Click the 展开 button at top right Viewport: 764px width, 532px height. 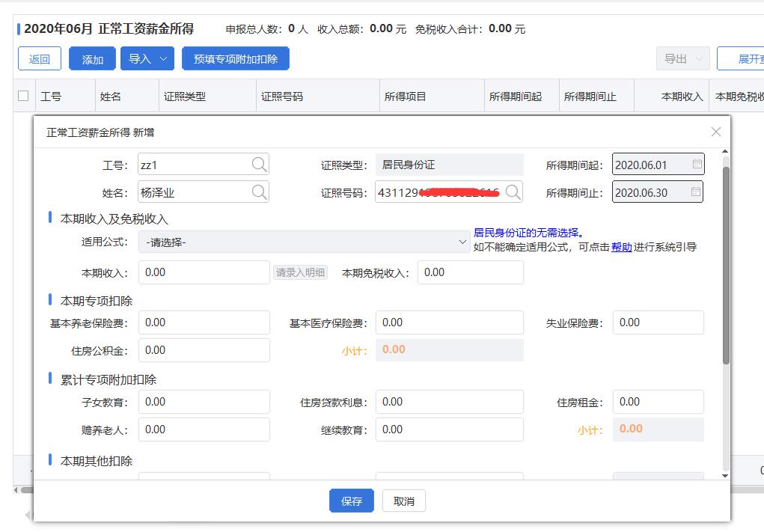(741, 59)
